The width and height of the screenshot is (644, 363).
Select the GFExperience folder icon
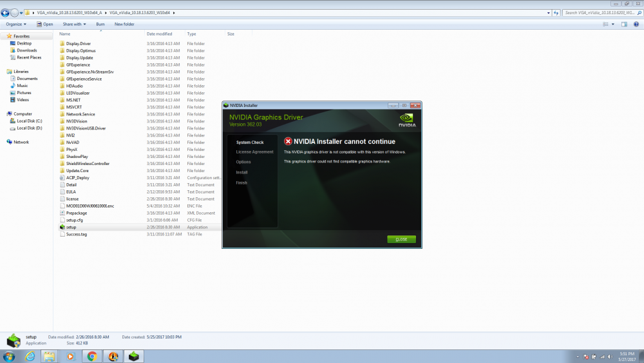[x=62, y=64]
